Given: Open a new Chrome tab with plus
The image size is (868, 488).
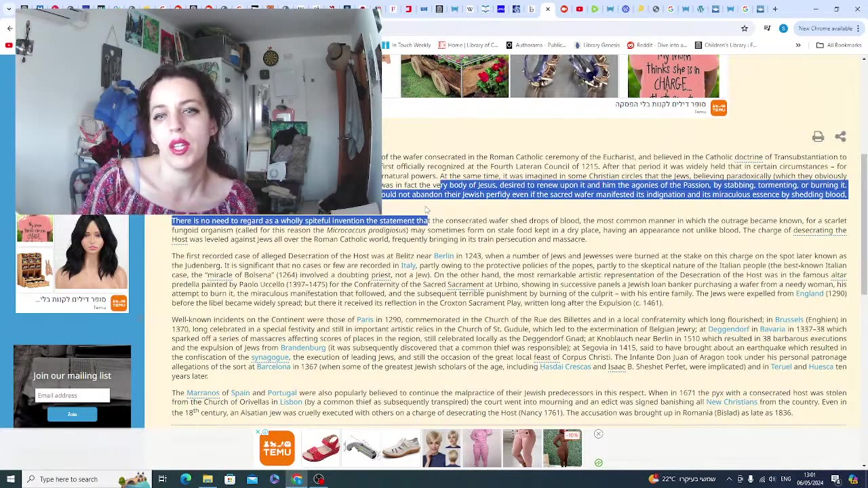Looking at the screenshot, I should coord(775,9).
